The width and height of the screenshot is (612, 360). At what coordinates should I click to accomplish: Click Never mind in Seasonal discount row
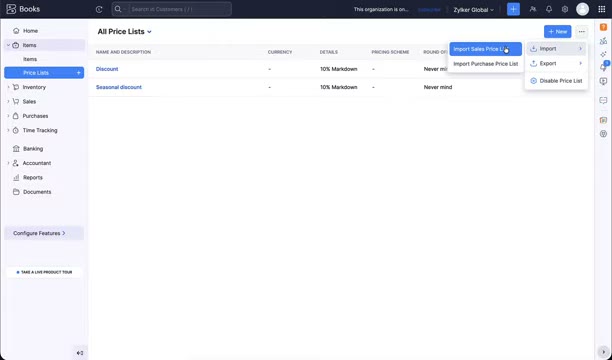tap(438, 87)
